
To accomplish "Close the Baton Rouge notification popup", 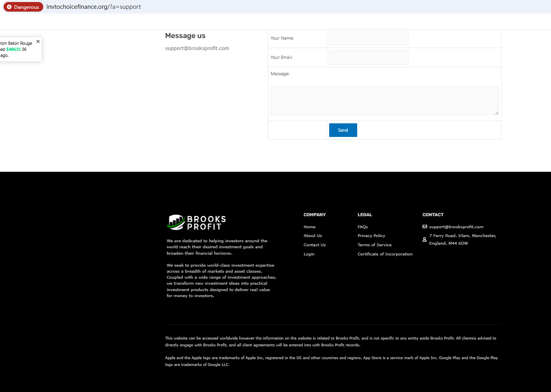I will 38,42.
